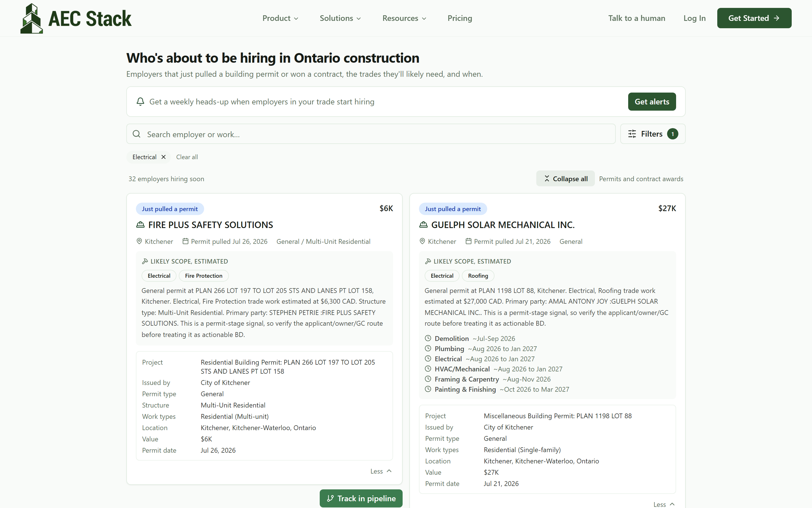Click clock icon beside Painting & Finishing
Image resolution: width=812 pixels, height=508 pixels.
[x=428, y=389]
